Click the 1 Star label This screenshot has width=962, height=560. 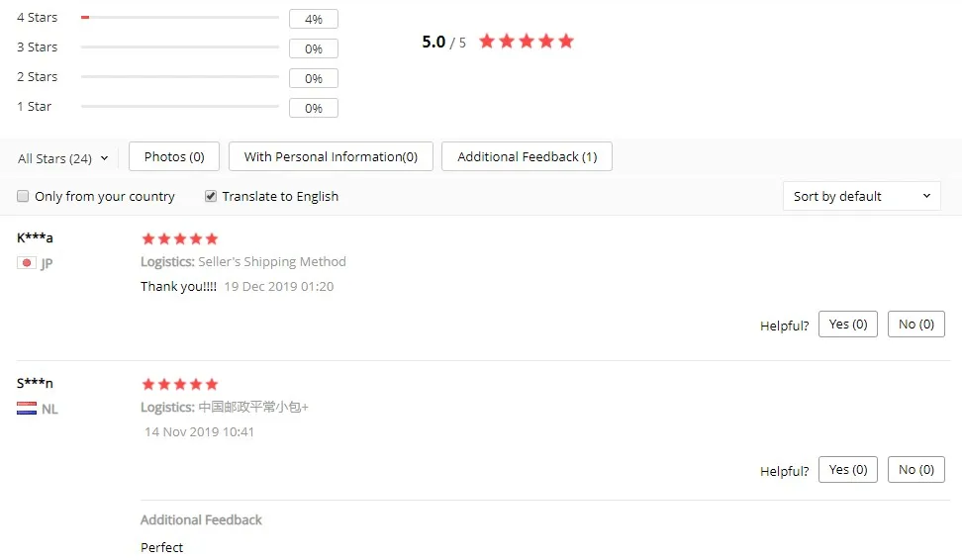35,106
